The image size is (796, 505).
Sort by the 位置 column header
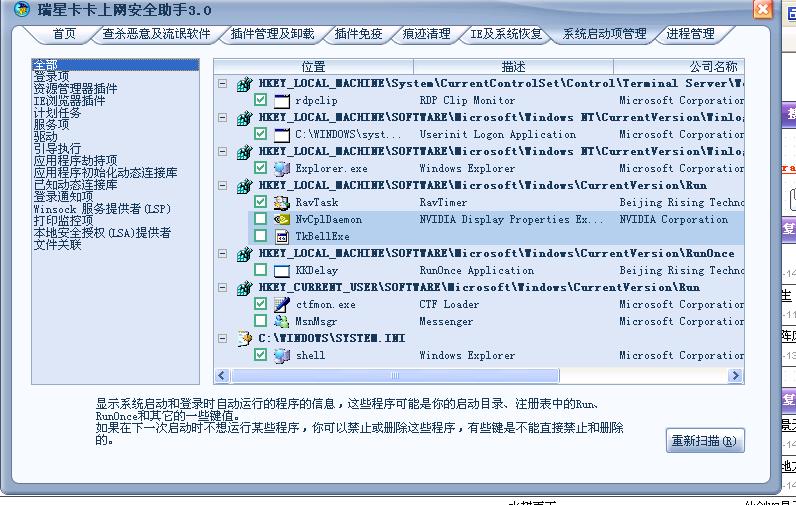tap(313, 66)
